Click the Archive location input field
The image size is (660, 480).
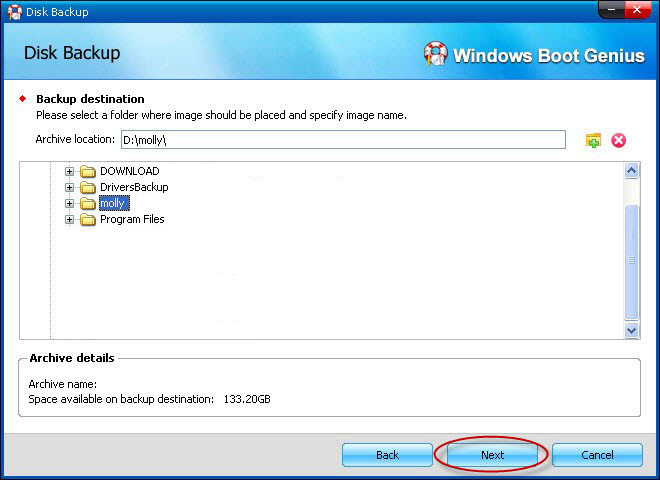point(343,140)
